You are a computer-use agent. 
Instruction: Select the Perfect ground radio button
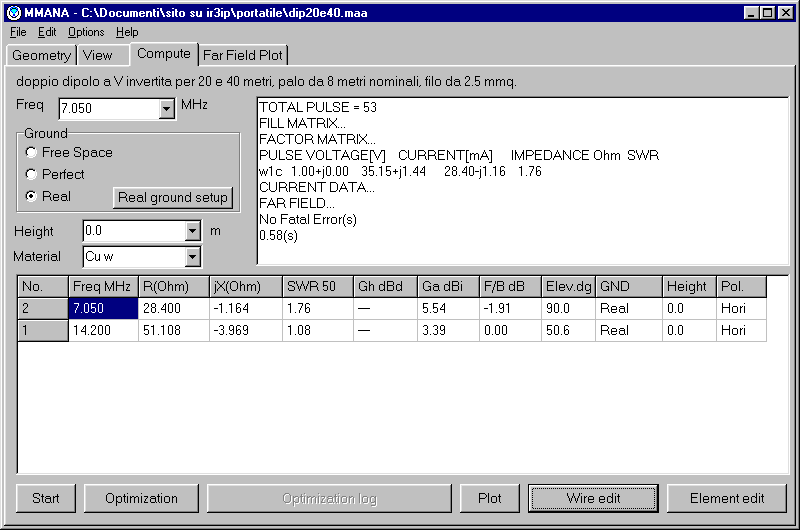tap(32, 175)
